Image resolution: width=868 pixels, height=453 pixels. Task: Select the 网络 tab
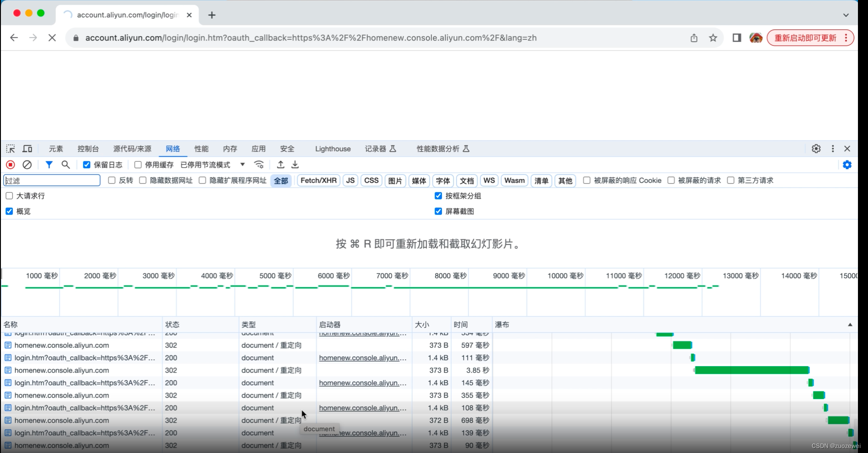tap(173, 149)
